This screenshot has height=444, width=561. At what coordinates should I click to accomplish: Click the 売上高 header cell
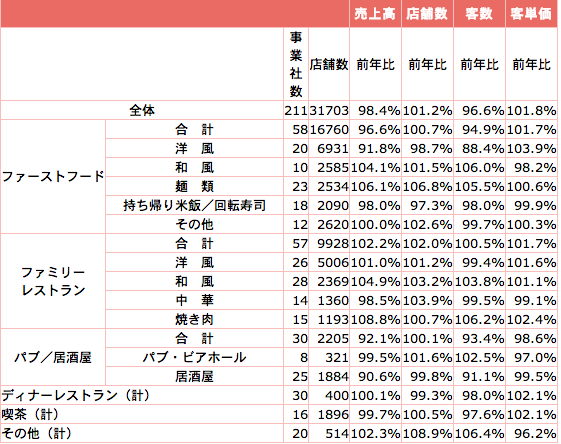point(375,14)
